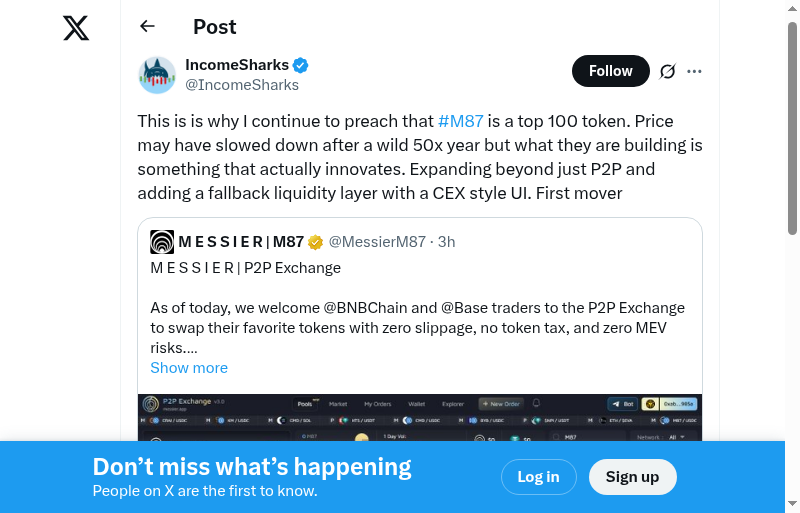Click the Grok icon beside Follow

tap(668, 71)
